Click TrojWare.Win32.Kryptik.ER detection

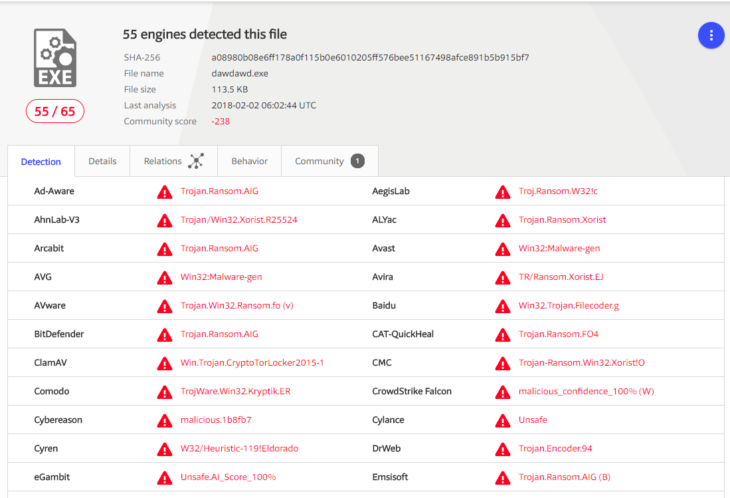236,391
